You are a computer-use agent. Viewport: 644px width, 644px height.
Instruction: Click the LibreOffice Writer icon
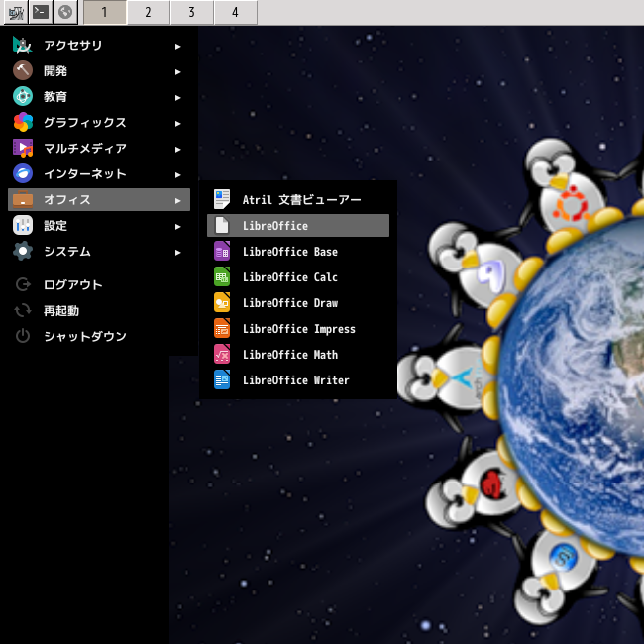[222, 380]
